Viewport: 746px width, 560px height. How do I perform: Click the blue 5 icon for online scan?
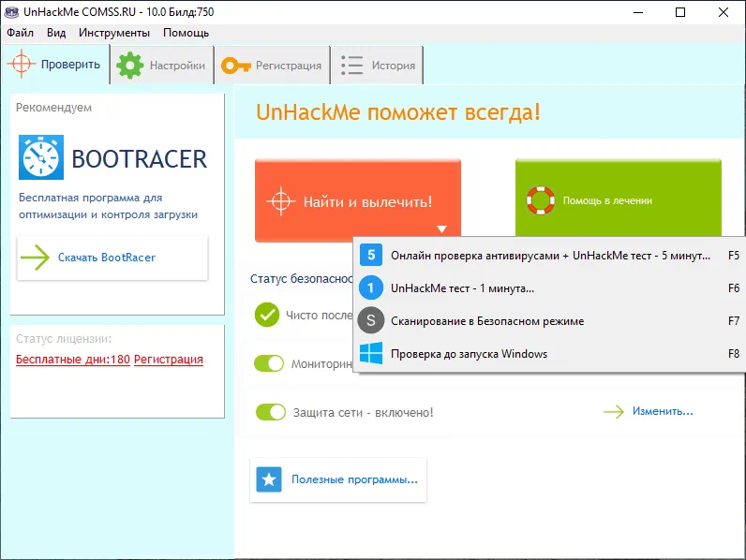[x=371, y=256]
